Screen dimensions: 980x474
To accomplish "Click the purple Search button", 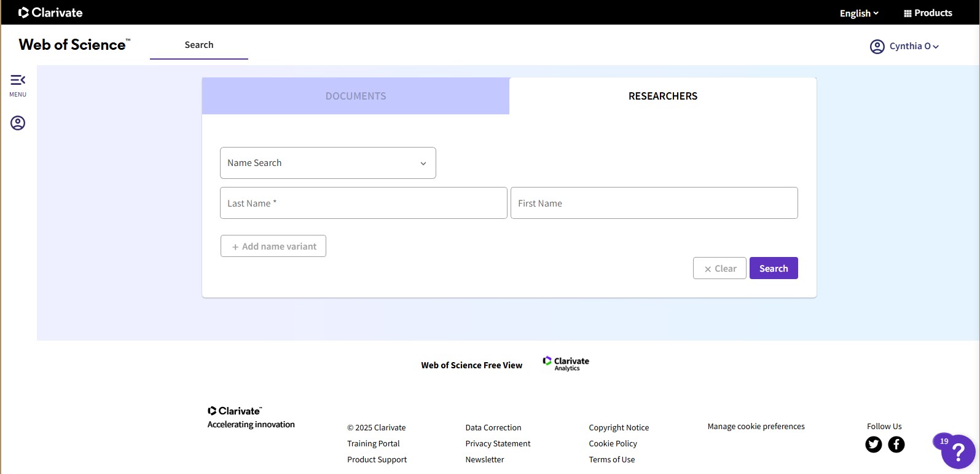I will point(774,268).
